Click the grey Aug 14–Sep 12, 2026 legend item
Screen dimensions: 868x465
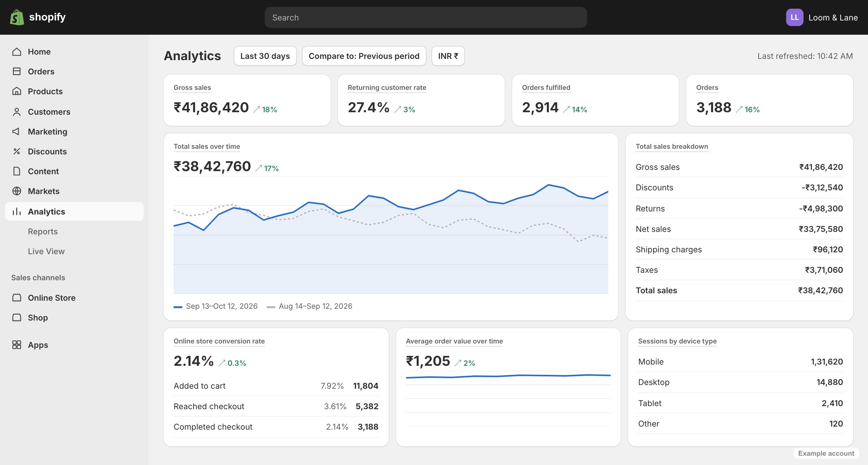click(309, 306)
